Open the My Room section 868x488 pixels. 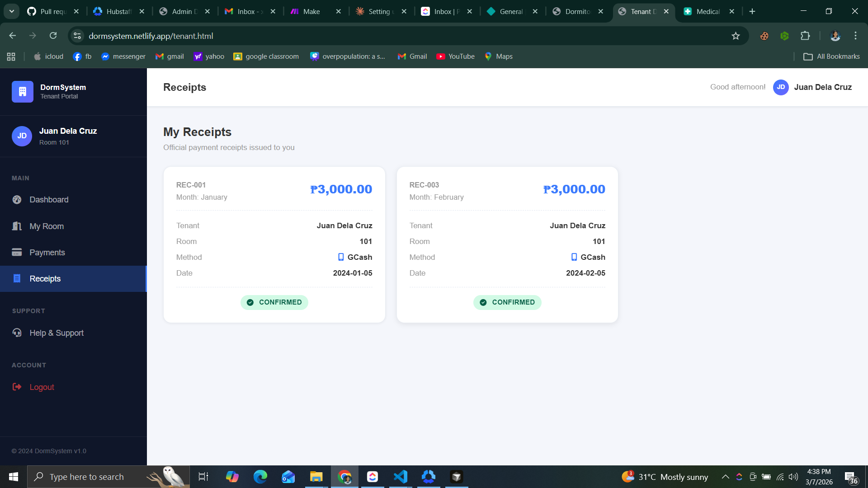tap(47, 226)
